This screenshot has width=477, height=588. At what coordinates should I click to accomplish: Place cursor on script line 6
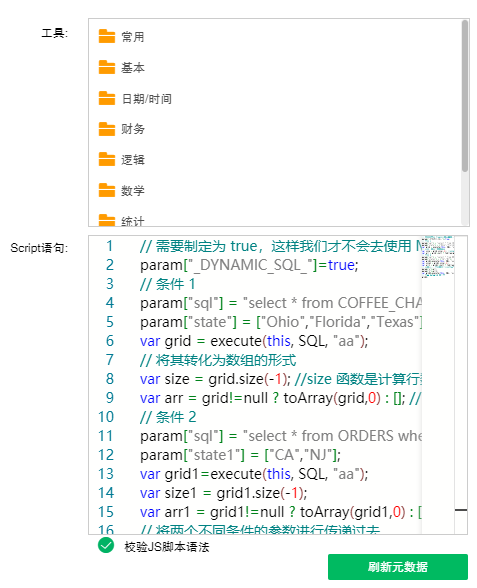(254, 341)
